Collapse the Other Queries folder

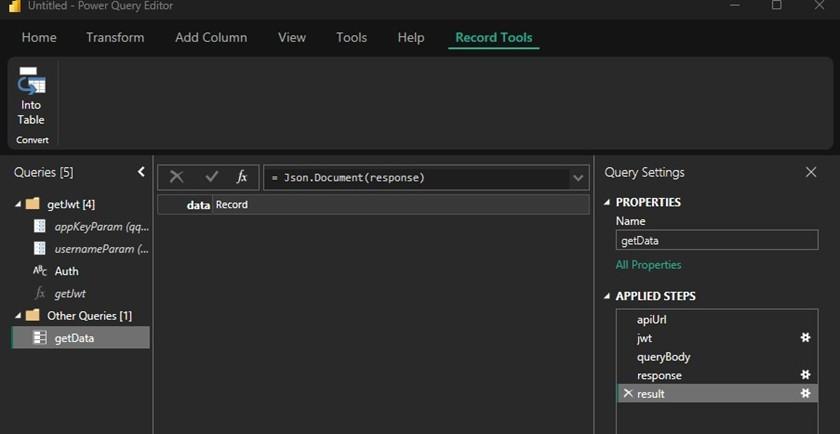click(17, 316)
